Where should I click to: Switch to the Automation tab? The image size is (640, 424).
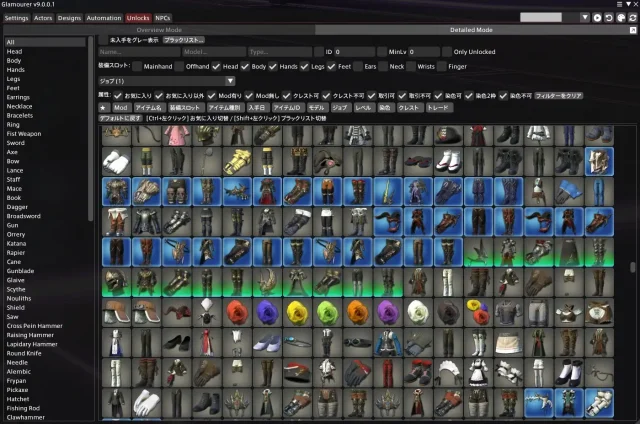(x=103, y=18)
